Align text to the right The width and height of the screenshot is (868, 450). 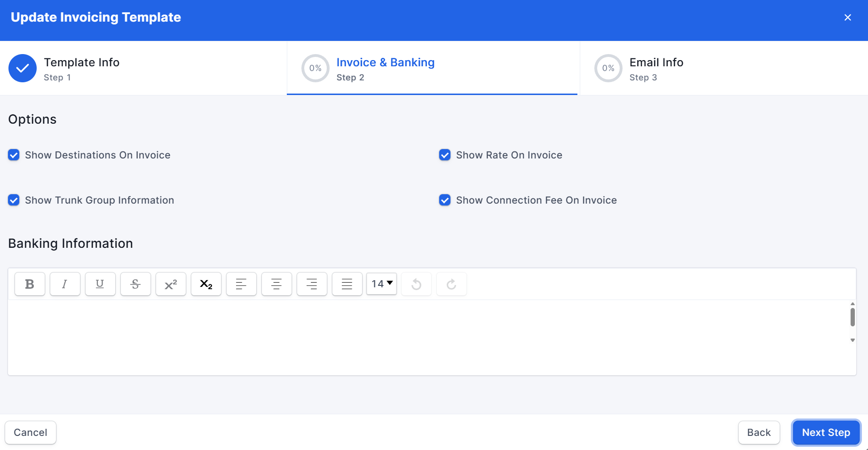(312, 284)
